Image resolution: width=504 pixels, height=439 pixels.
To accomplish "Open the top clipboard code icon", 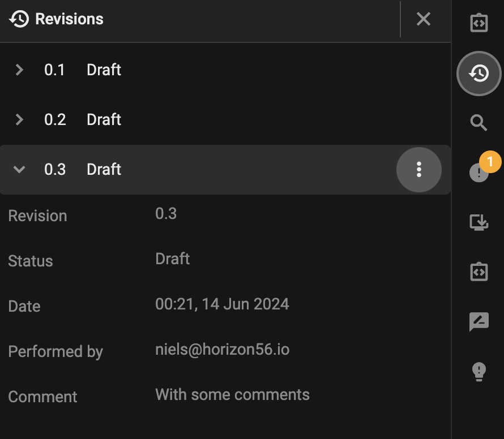I will click(479, 23).
